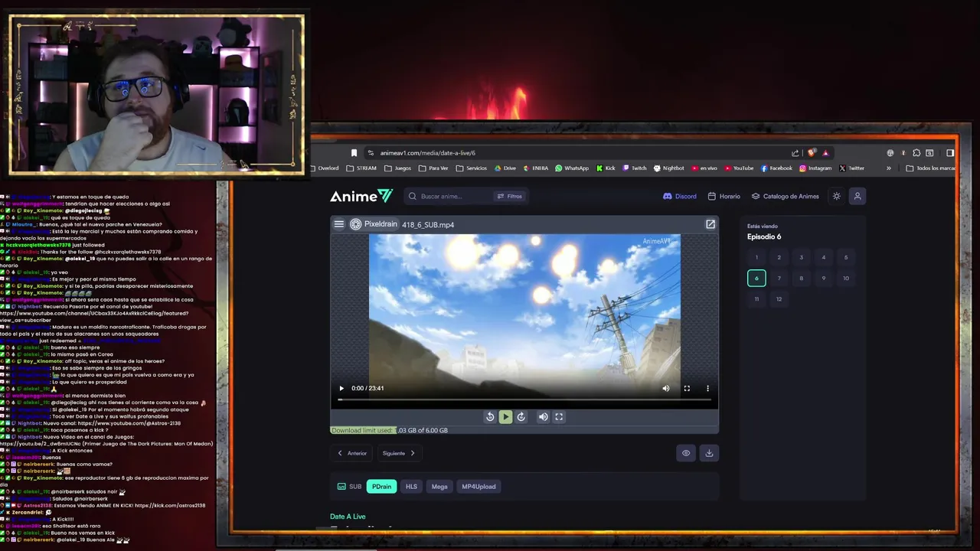Toggle sound with the Pixeldrain toolbar speaker button
This screenshot has height=551, width=980.
pyautogui.click(x=543, y=417)
